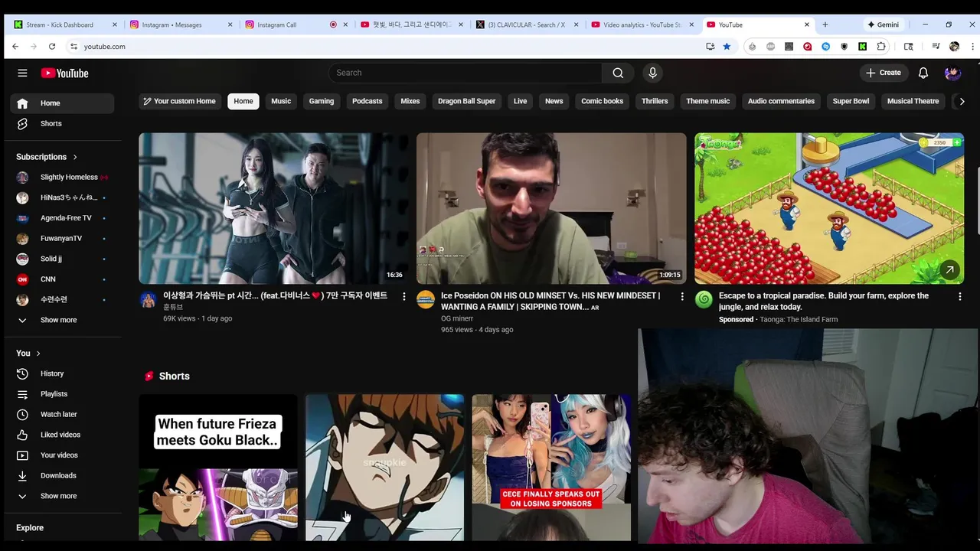This screenshot has width=980, height=551.
Task: Select the Live category chip
Action: click(x=521, y=101)
